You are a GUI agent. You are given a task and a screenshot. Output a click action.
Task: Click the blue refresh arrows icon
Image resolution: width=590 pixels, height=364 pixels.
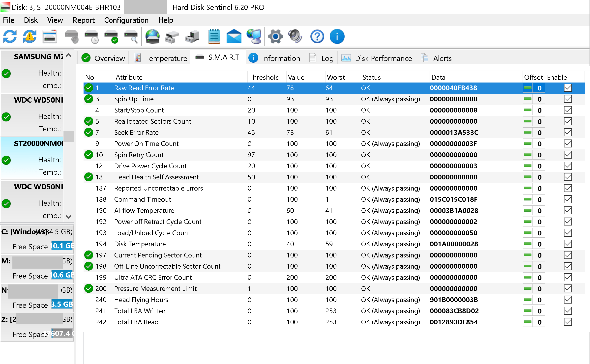[10, 37]
